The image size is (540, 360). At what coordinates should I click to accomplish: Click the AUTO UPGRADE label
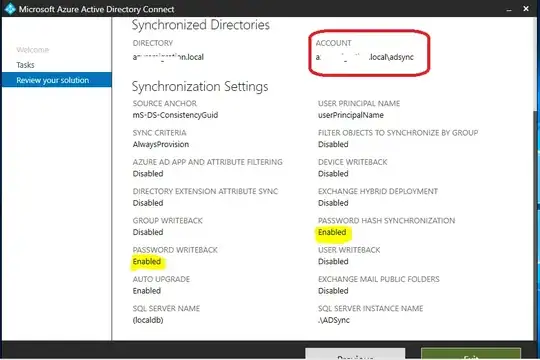click(x=161, y=279)
